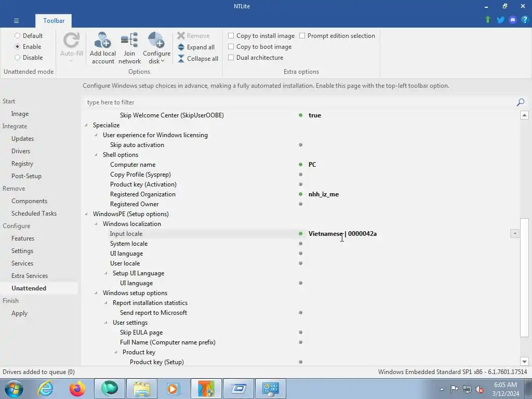Image resolution: width=532 pixels, height=399 pixels.
Task: Open the Discord link icon
Action: [513, 20]
